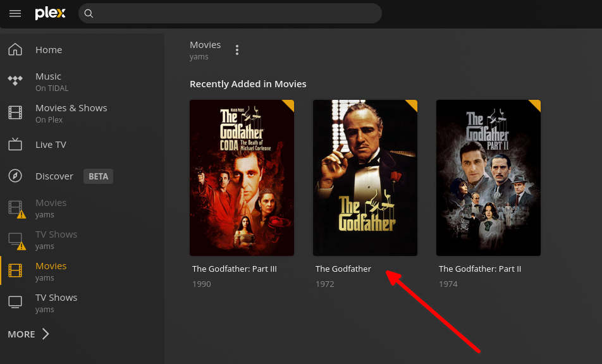The height and width of the screenshot is (364, 602).
Task: Expand the MORE sidebar section
Action: pos(28,334)
